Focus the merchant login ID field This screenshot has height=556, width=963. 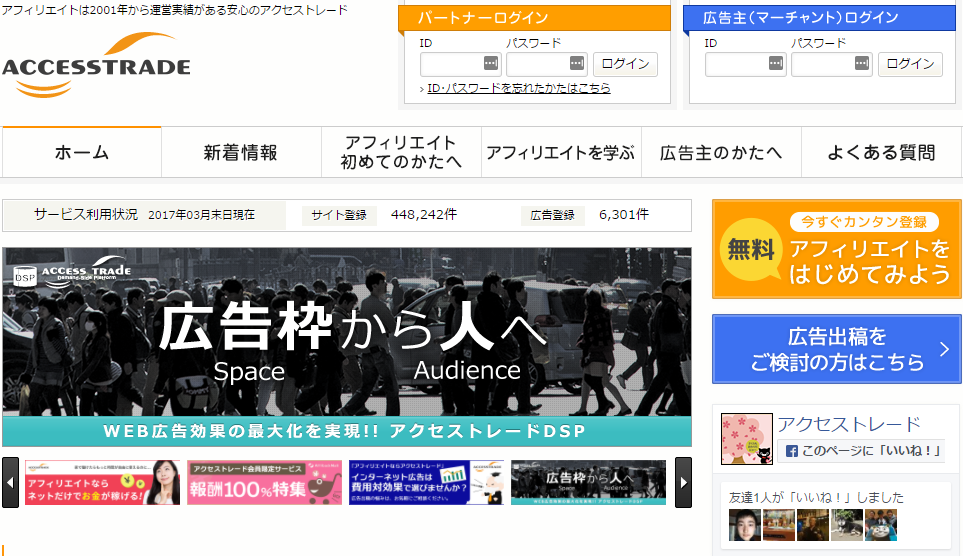coord(746,64)
